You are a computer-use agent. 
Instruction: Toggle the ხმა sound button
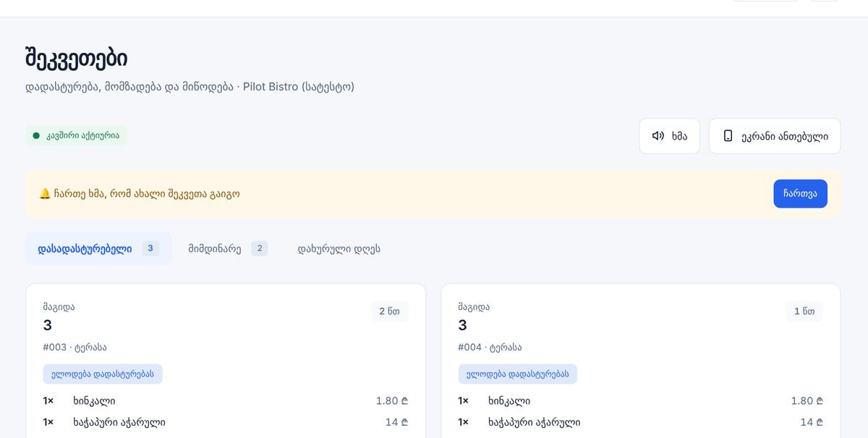pyautogui.click(x=669, y=136)
